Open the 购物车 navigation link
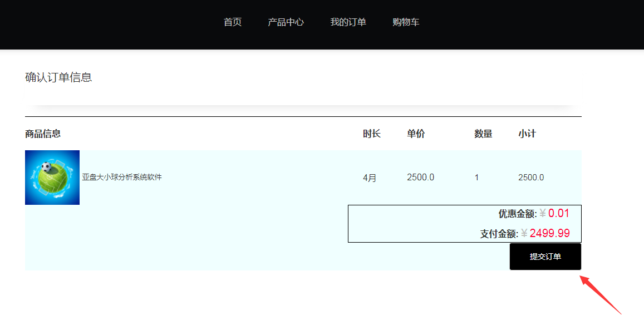The width and height of the screenshot is (644, 325). [x=406, y=22]
